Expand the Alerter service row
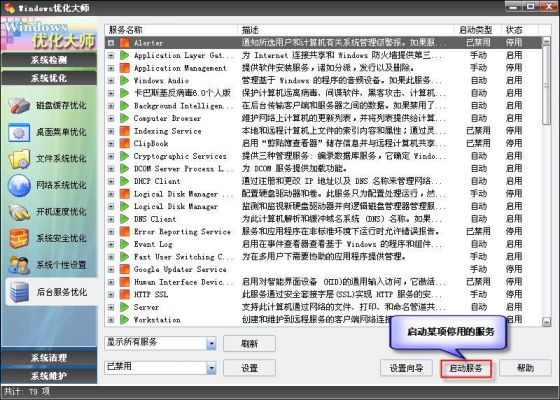Screen dimensions: 560x400 [111, 43]
